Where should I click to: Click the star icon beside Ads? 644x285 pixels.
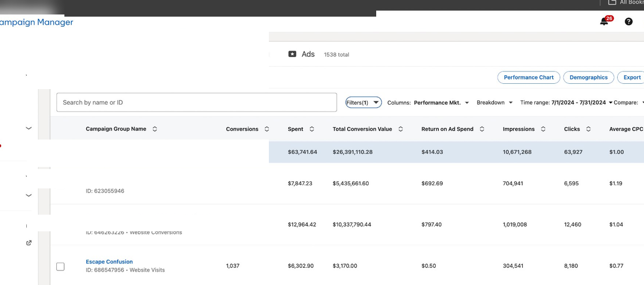[x=292, y=54]
